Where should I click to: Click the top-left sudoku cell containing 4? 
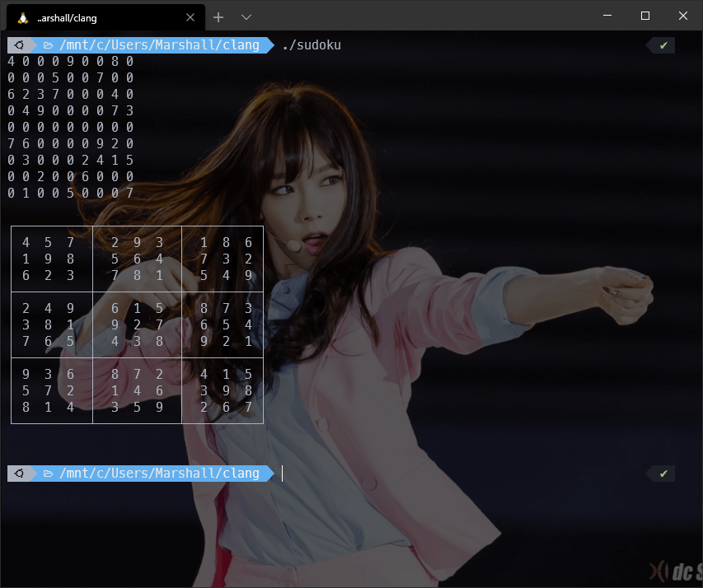[x=26, y=242]
